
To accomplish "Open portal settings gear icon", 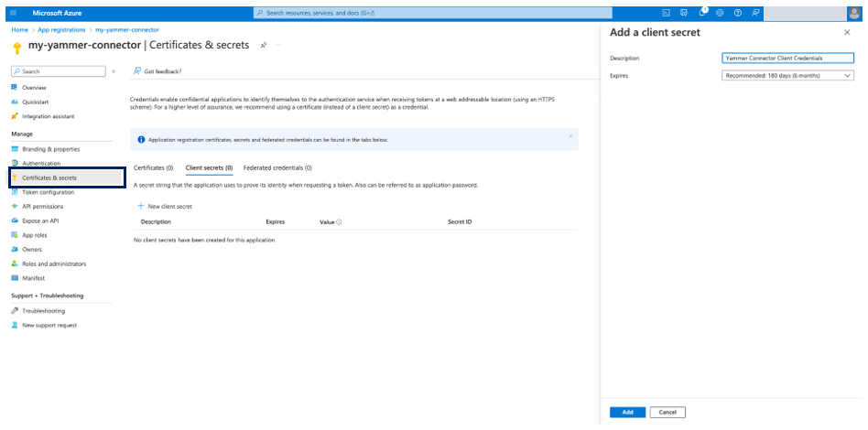I will [720, 13].
